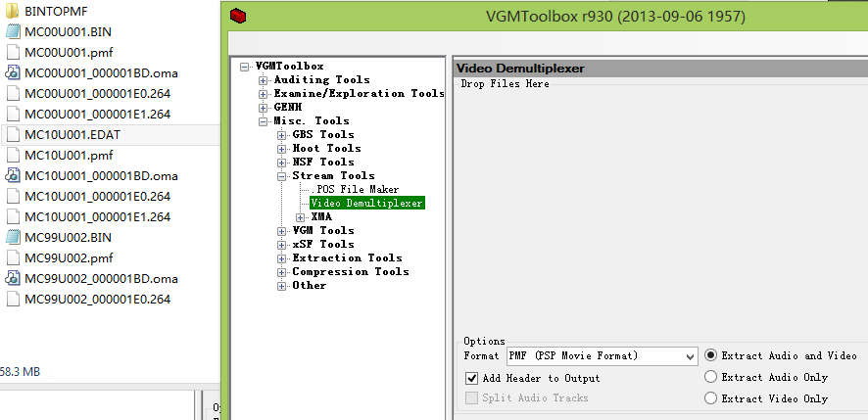Image resolution: width=868 pixels, height=420 pixels.
Task: Expand the Auditing Tools node
Action: click(264, 80)
